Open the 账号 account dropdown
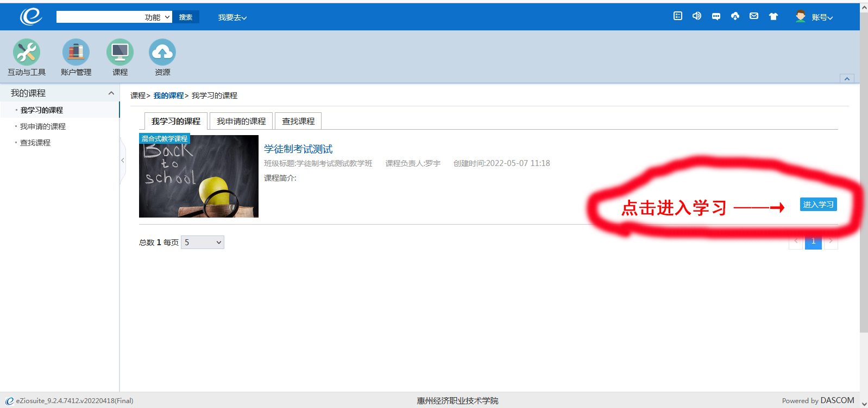Image resolution: width=868 pixels, height=408 pixels. click(822, 17)
